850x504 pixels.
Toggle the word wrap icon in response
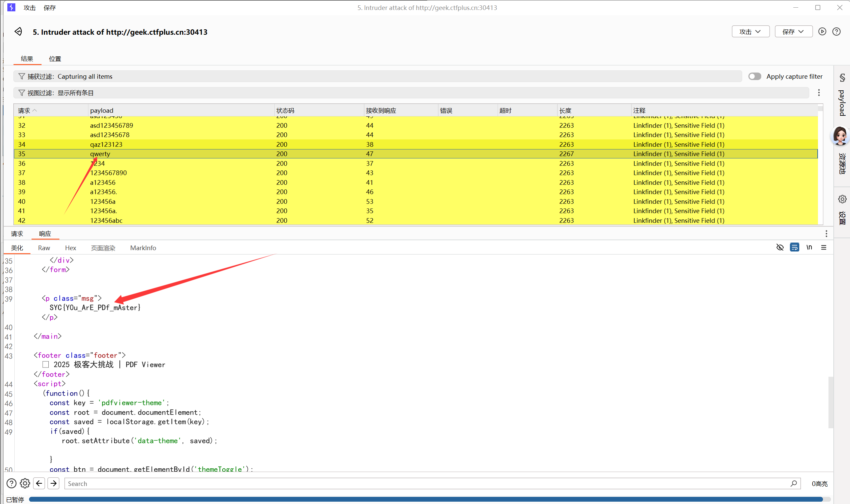click(x=794, y=247)
